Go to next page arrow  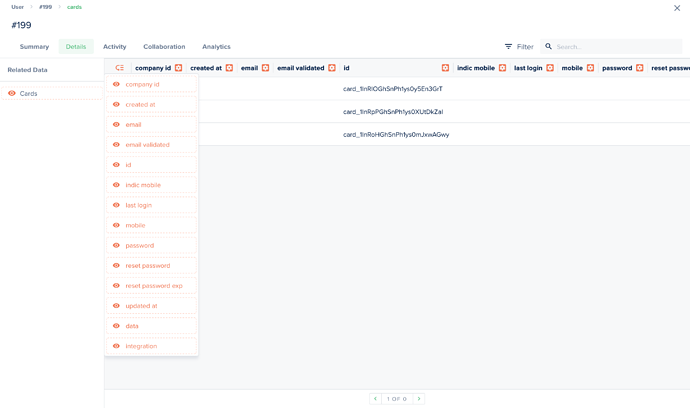[419, 399]
